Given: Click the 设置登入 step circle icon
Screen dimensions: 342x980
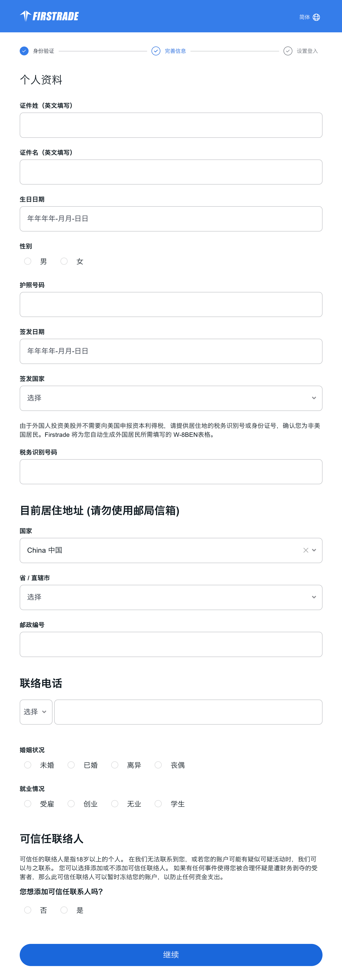Looking at the screenshot, I should [288, 51].
